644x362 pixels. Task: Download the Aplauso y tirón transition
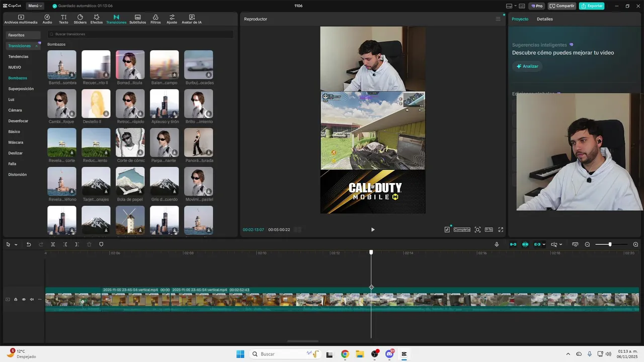pyautogui.click(x=175, y=114)
